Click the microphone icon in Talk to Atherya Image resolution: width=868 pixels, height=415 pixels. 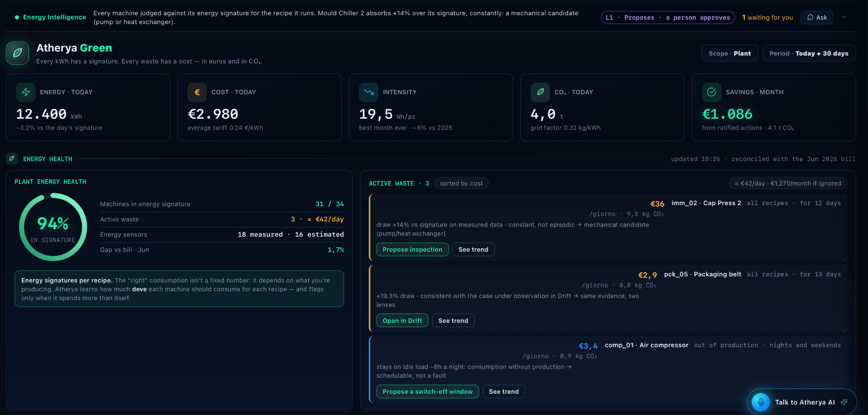(761, 402)
